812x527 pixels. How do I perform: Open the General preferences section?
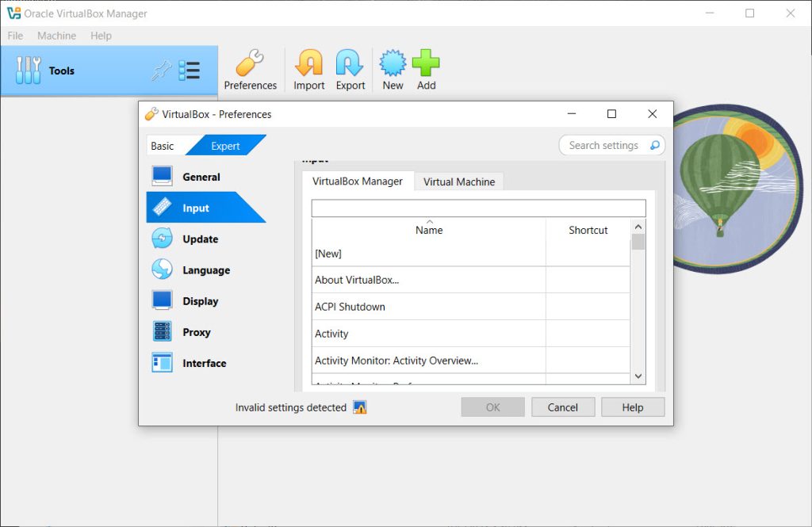pos(206,177)
